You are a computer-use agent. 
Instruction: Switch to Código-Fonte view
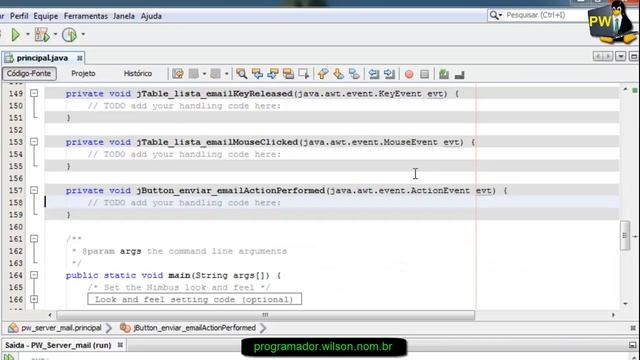[29, 73]
